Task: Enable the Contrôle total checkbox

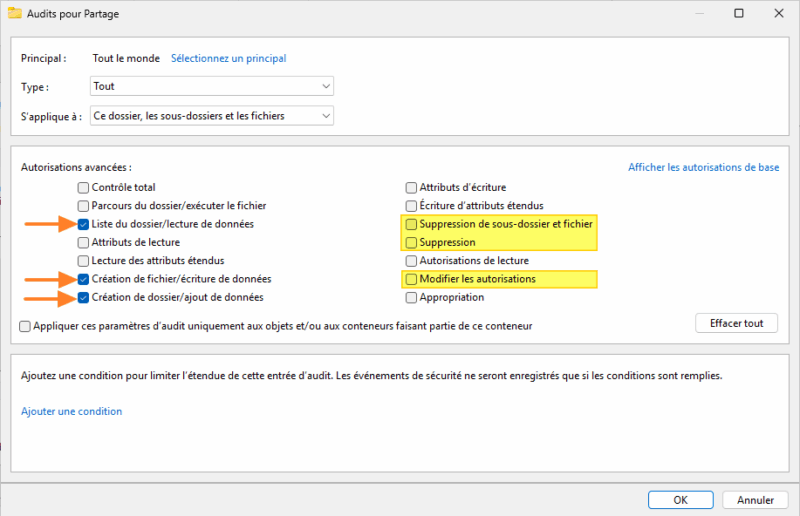Action: pos(84,187)
